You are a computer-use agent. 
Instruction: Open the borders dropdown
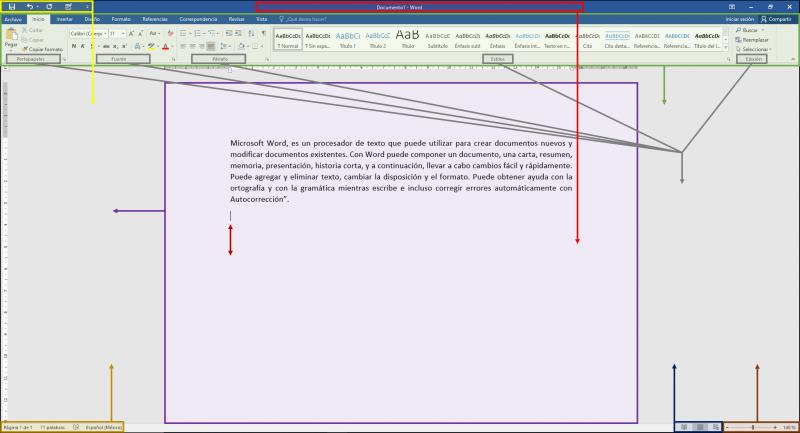click(x=262, y=46)
